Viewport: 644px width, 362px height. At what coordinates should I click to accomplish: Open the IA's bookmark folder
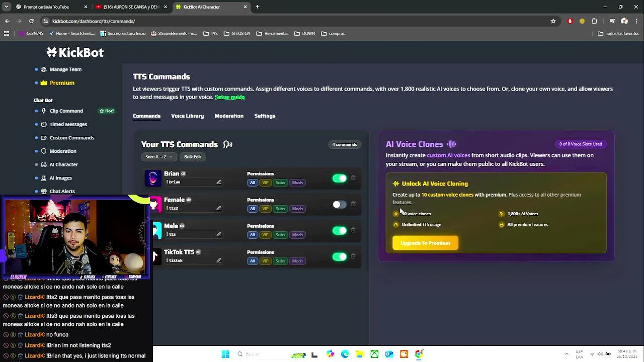click(x=211, y=33)
